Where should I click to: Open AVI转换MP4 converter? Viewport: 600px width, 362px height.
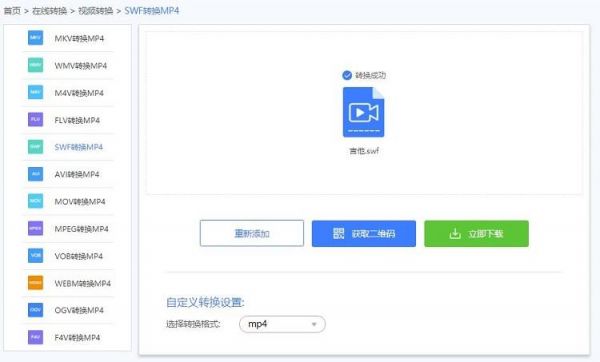point(77,174)
